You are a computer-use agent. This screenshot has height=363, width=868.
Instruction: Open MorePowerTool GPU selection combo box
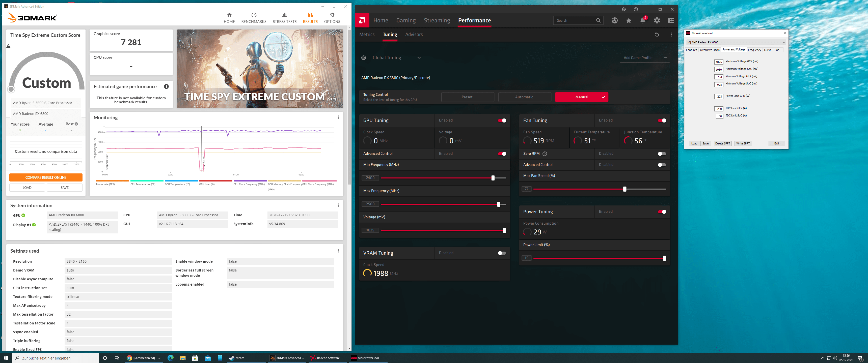736,42
